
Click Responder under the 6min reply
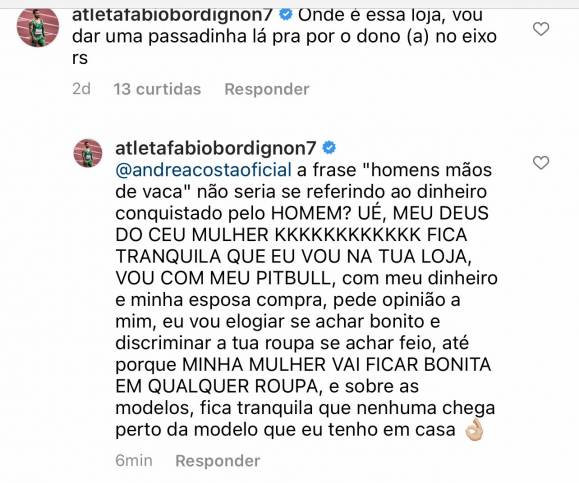point(217,461)
